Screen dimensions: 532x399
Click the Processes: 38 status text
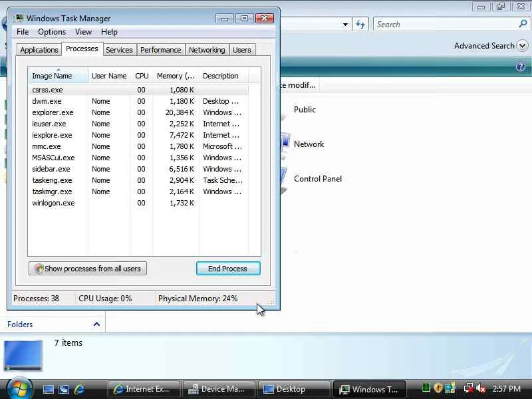pyautogui.click(x=36, y=299)
